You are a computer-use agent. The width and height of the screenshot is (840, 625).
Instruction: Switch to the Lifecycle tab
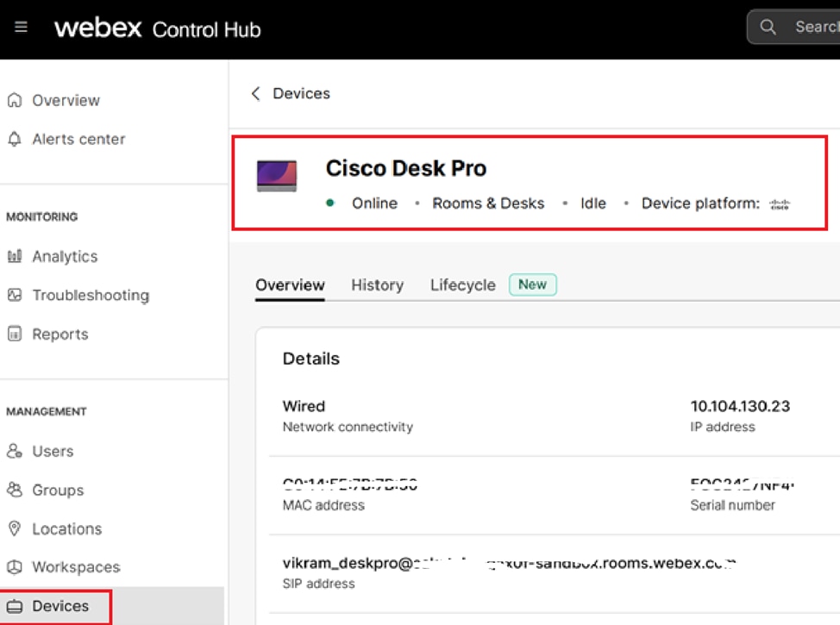coord(463,285)
